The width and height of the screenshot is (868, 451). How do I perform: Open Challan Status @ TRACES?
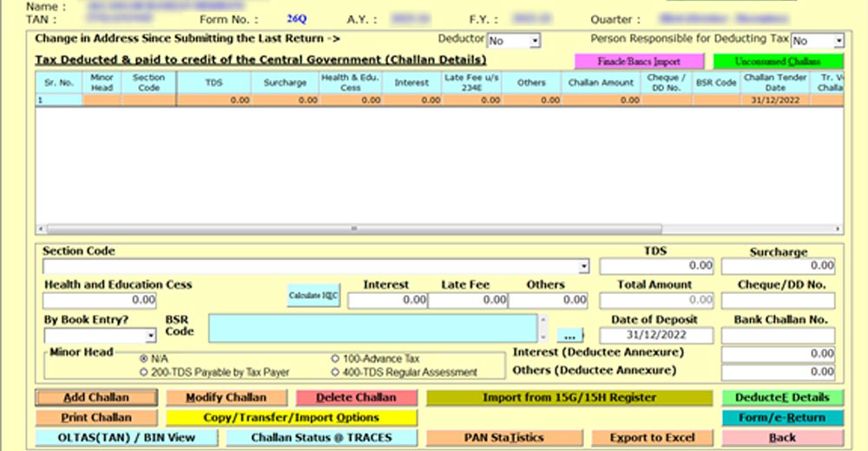pyautogui.click(x=321, y=438)
